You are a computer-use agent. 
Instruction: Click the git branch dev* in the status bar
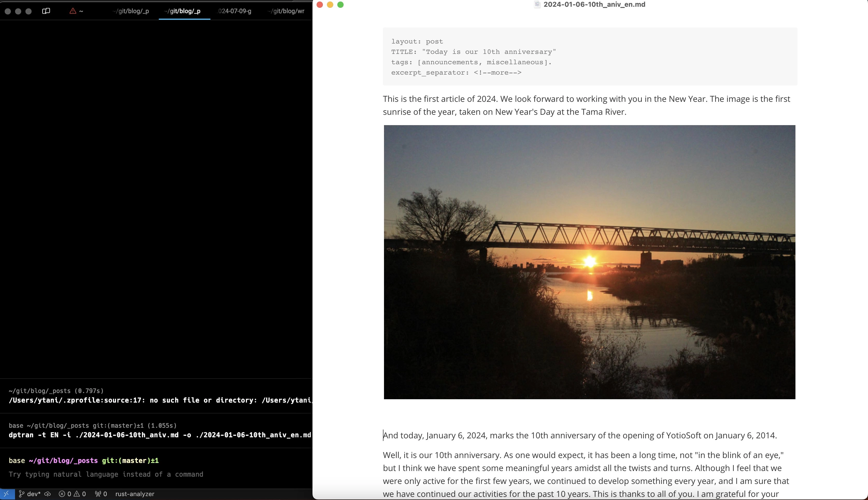point(30,494)
